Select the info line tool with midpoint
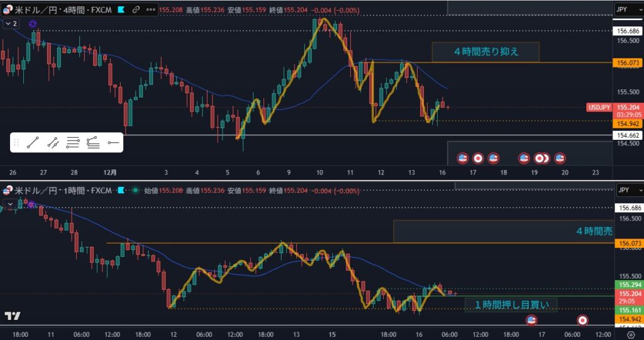This screenshot has width=644, height=340. pos(53,143)
